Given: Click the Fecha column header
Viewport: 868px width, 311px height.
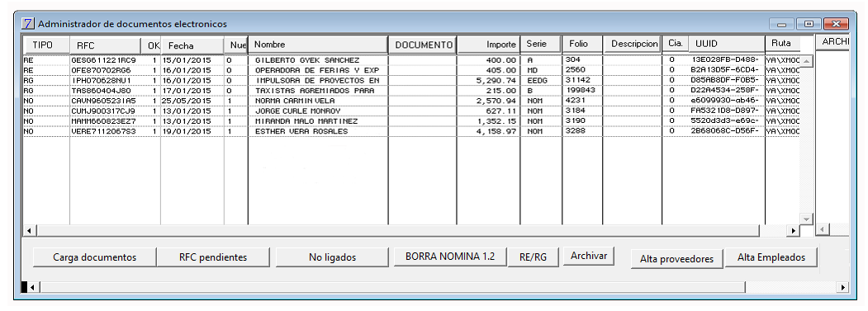Looking at the screenshot, I should click(x=192, y=45).
